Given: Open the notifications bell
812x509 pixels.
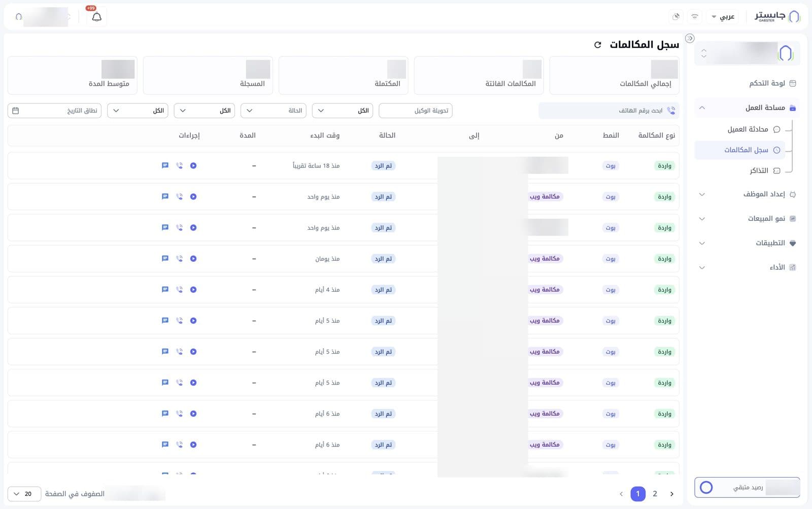Looking at the screenshot, I should pos(96,17).
